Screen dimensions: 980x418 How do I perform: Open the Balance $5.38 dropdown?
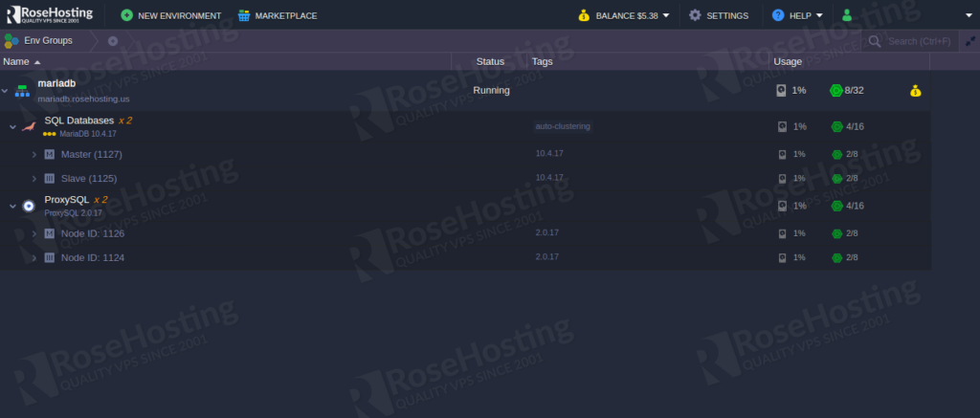tap(623, 15)
